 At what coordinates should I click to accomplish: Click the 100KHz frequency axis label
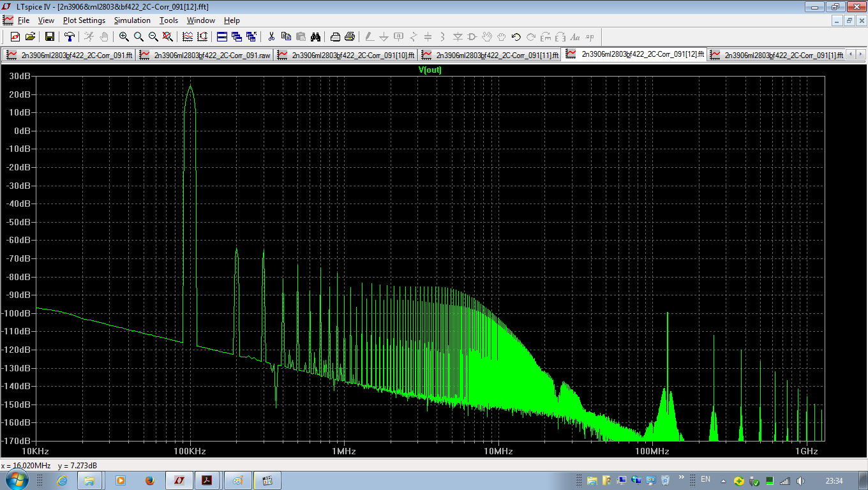(190, 451)
